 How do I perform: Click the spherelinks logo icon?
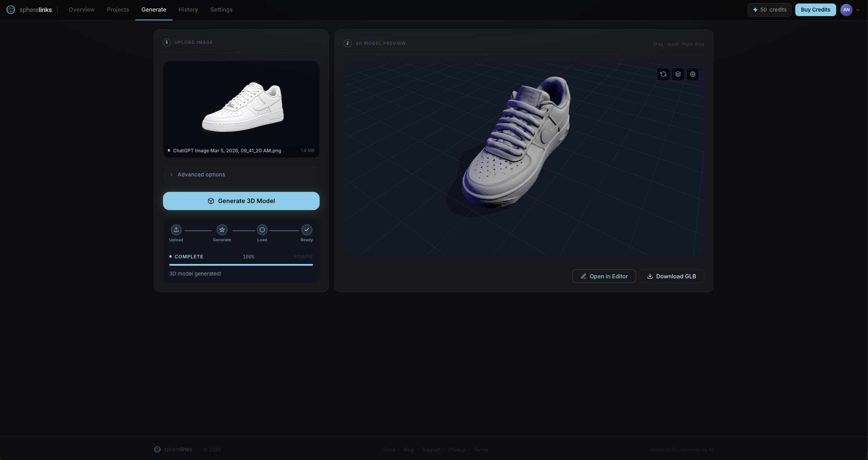point(10,9)
